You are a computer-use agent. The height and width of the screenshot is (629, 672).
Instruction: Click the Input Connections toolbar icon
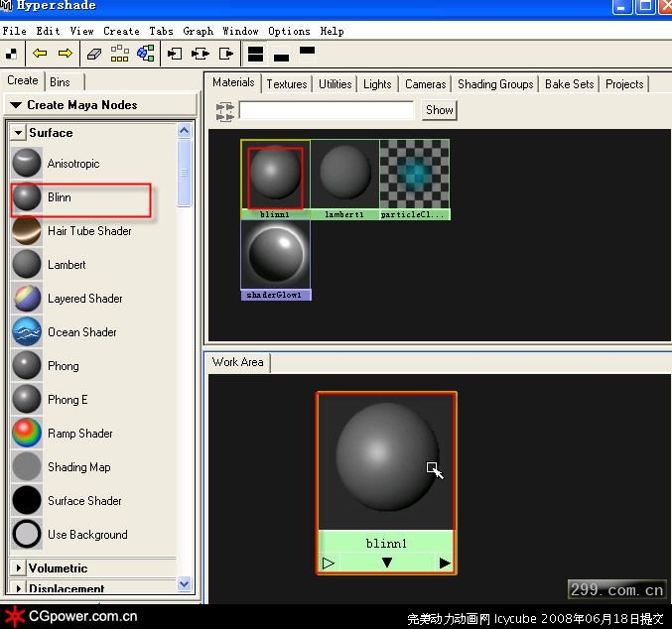176,53
